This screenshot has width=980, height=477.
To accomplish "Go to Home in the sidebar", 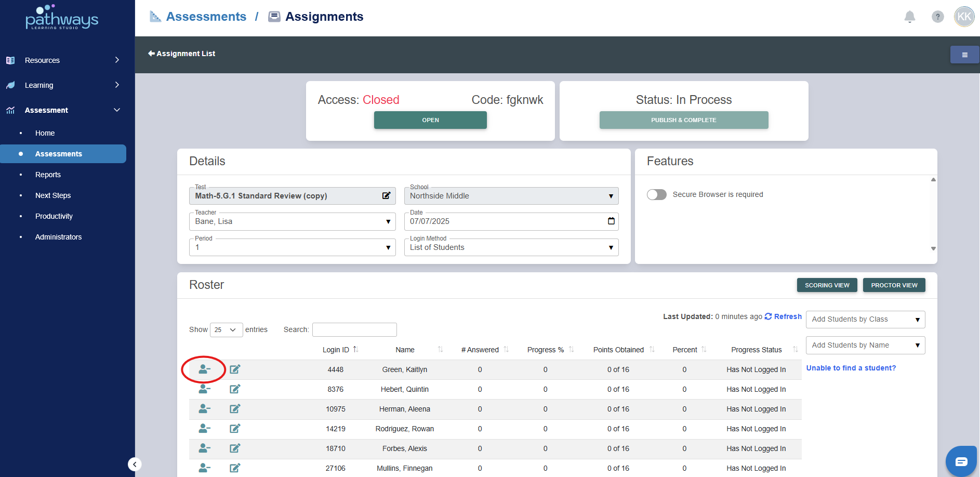I will tap(45, 133).
